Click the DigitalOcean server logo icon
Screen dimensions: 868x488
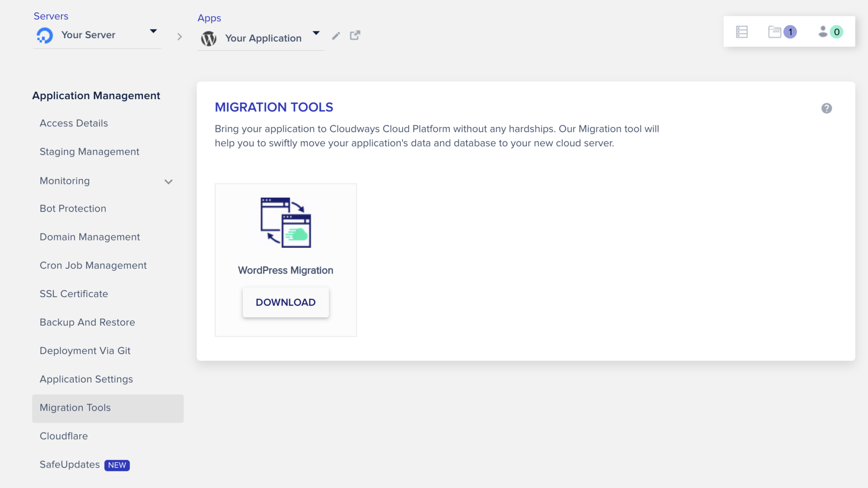click(x=45, y=35)
